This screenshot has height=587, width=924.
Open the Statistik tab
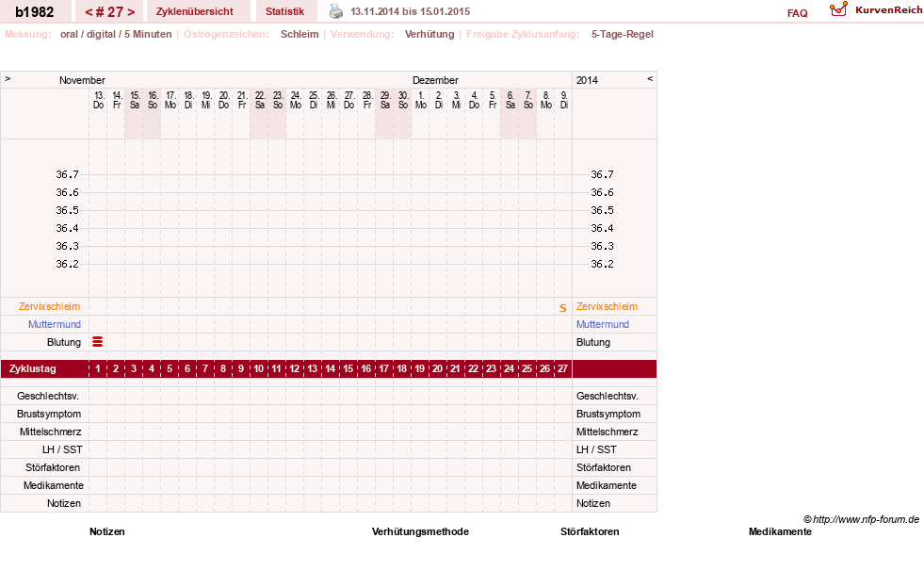[x=284, y=11]
